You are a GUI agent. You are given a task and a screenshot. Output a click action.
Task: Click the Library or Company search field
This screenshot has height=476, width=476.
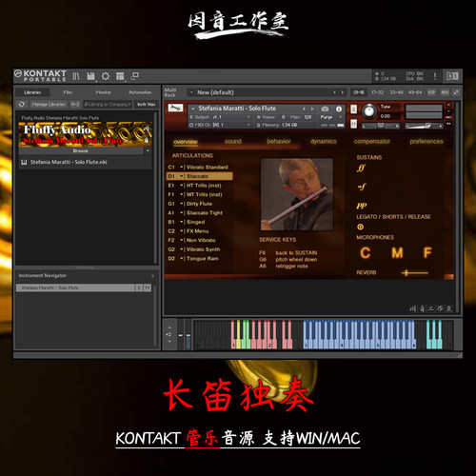pyautogui.click(x=108, y=104)
